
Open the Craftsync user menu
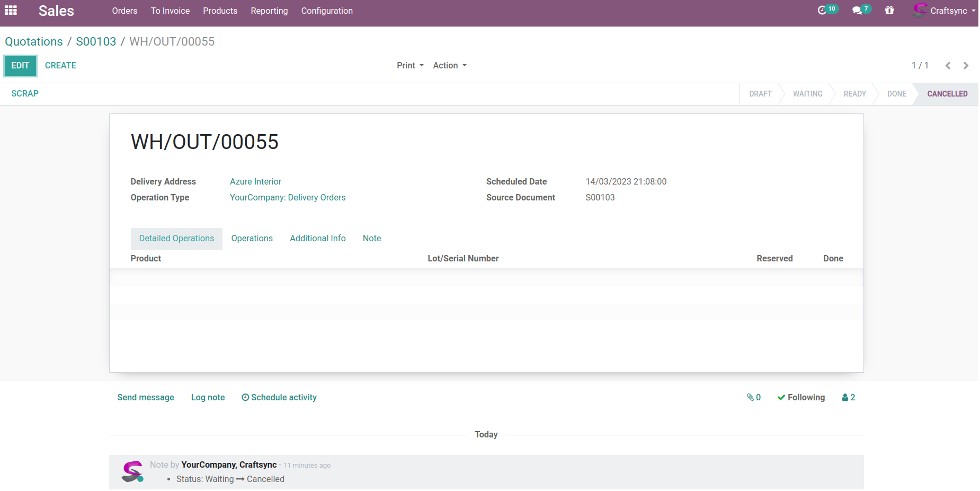[945, 11]
